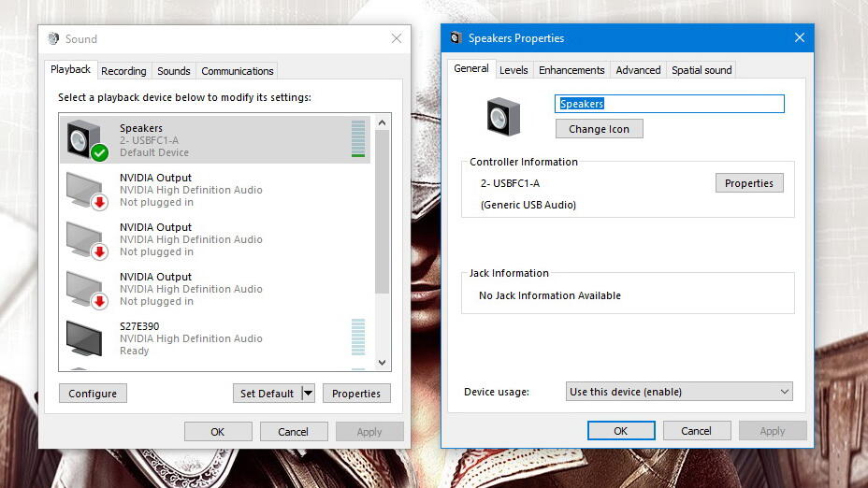Open the Set Default dropdown arrow
868x488 pixels.
pyautogui.click(x=309, y=394)
